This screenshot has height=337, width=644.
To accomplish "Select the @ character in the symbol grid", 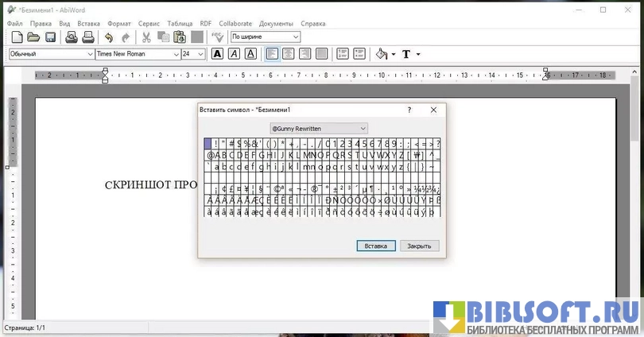I will coord(211,156).
